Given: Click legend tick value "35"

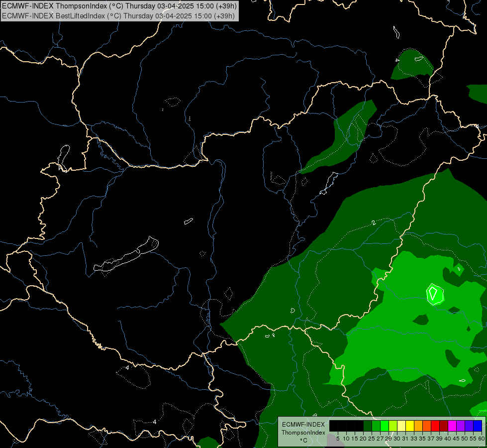Looking at the screenshot, I should tap(422, 439).
